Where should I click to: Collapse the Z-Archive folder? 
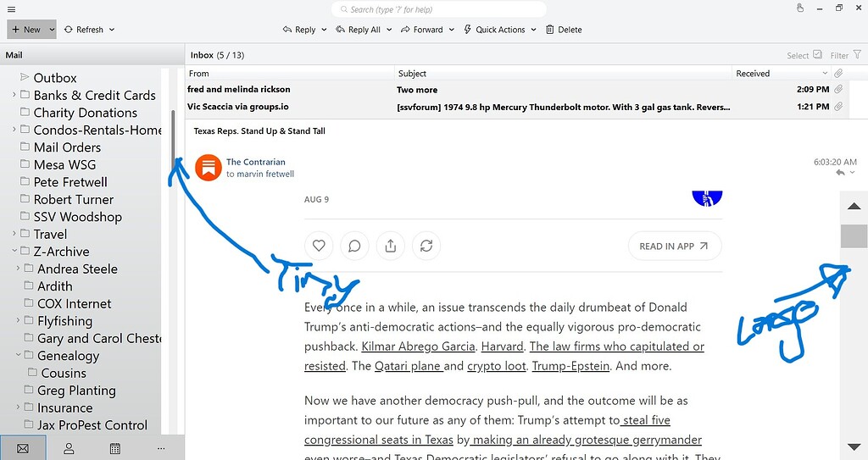(14, 252)
